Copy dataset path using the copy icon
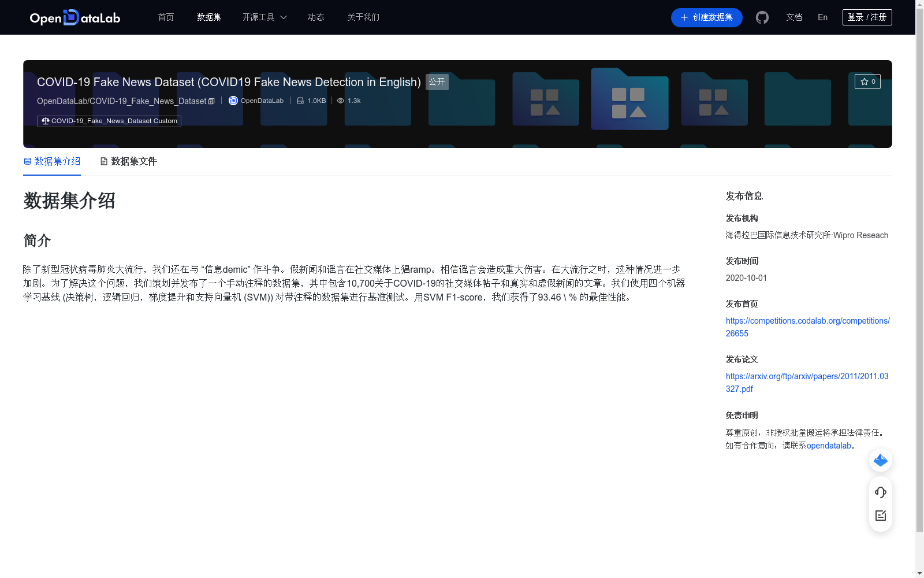924x578 pixels. click(211, 101)
